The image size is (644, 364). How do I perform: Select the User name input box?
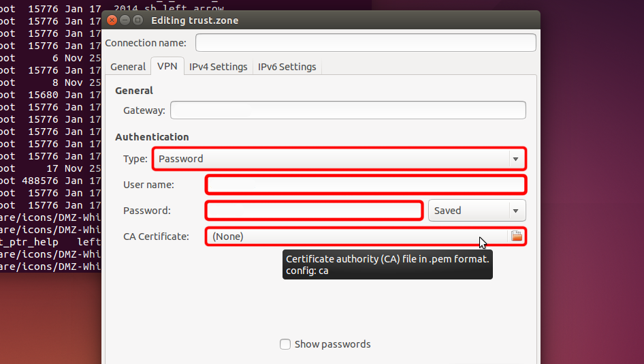tap(366, 185)
